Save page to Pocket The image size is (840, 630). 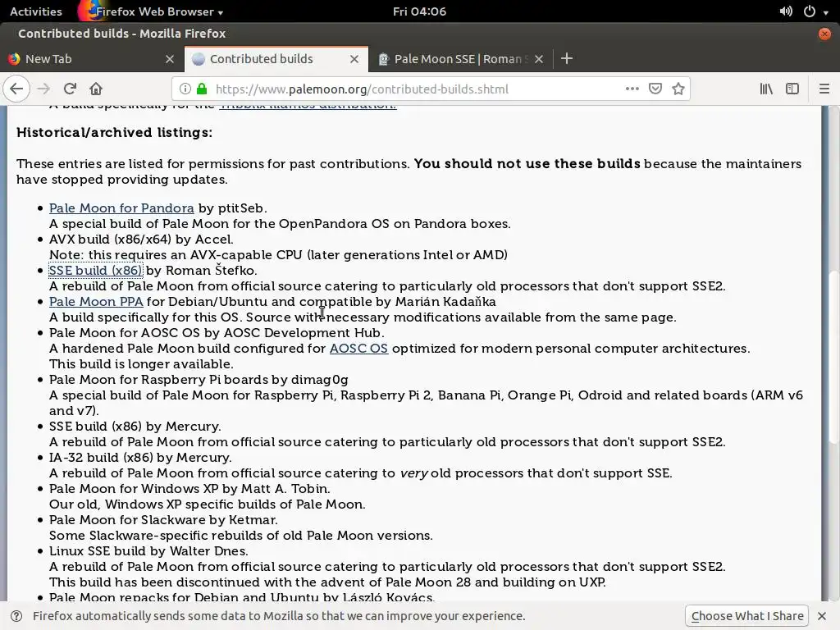(655, 89)
